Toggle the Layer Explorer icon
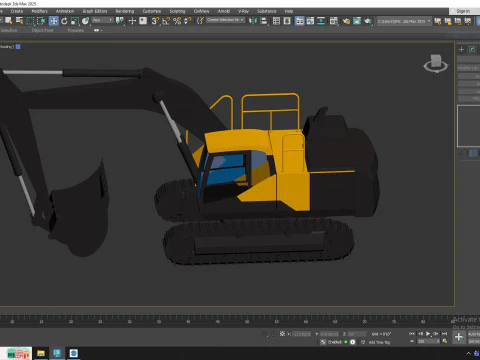Viewport: 480px width, 360px height. [x=287, y=21]
